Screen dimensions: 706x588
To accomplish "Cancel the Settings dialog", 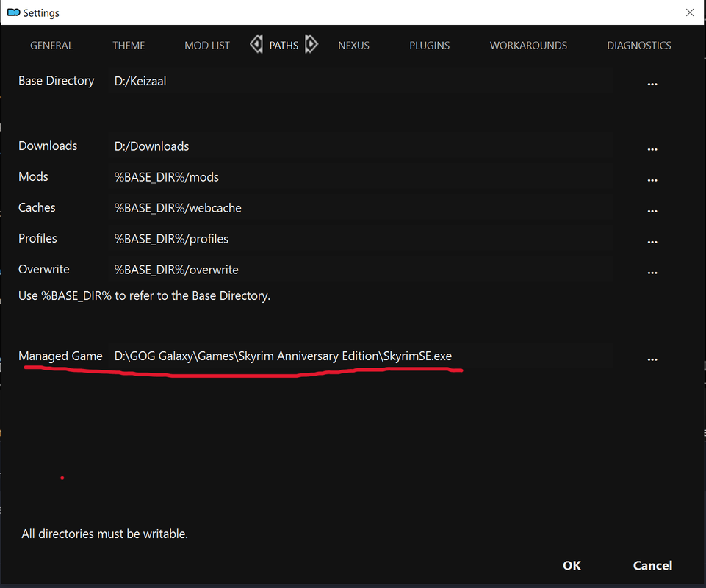I will click(x=652, y=565).
